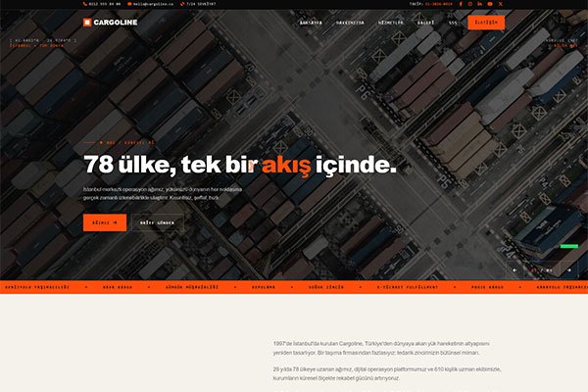Click the tracking number next to Takip
This screenshot has height=392, width=588.
439,4
